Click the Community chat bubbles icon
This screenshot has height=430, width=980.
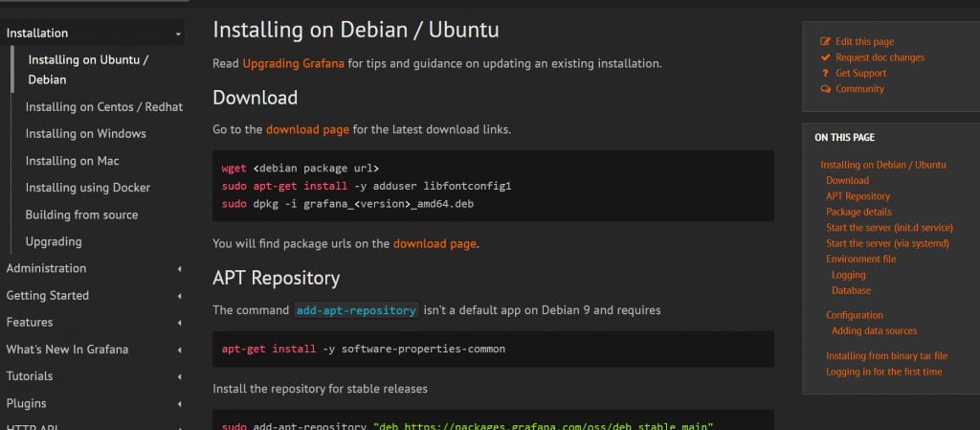[826, 89]
